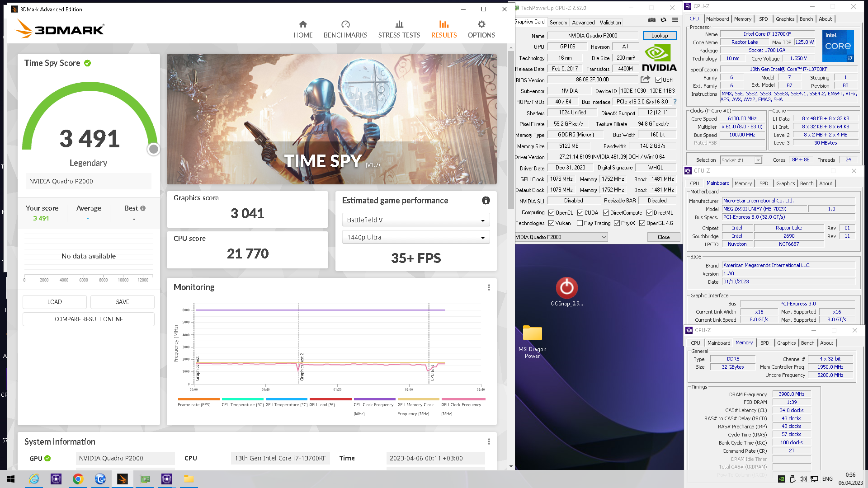Open GPU-Z hamburger menu
The image size is (868, 488).
675,20
